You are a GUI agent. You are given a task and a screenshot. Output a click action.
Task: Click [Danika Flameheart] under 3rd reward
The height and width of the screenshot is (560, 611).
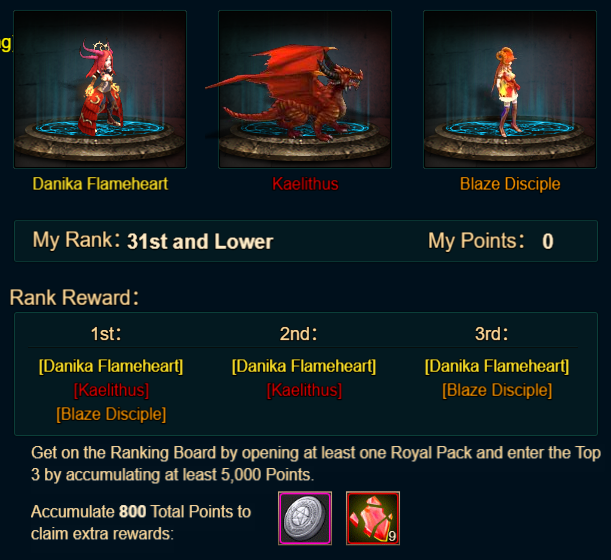click(x=497, y=366)
